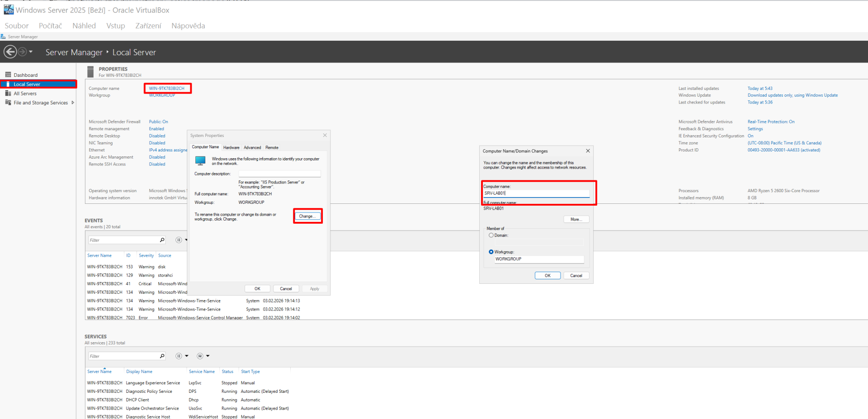Click the list query icon above the Events table

(x=179, y=240)
